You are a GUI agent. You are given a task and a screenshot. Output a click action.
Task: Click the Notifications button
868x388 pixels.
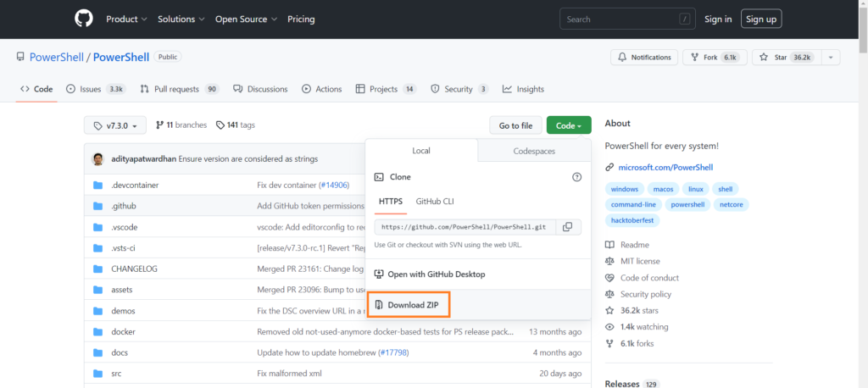(x=644, y=58)
